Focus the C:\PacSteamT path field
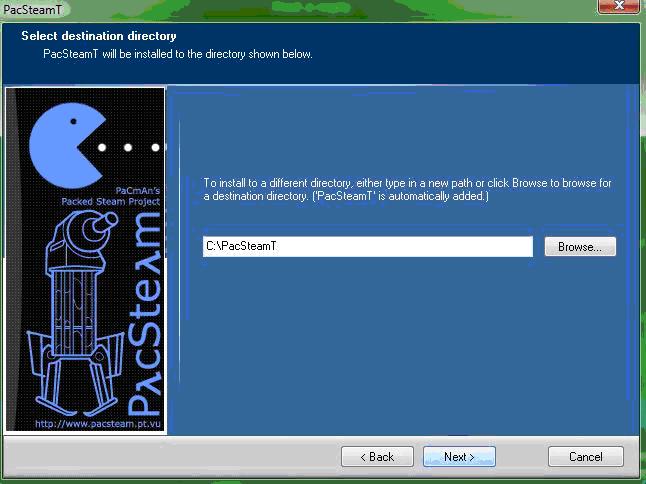646x484 pixels. (367, 246)
